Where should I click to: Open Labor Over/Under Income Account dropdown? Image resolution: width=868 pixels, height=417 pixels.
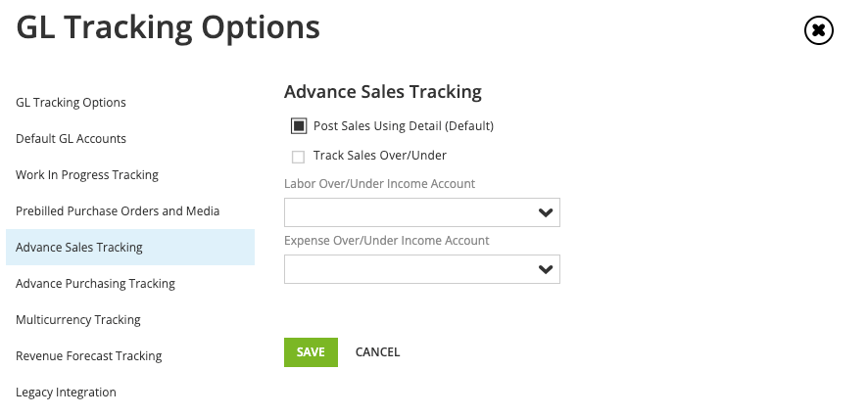[422, 212]
